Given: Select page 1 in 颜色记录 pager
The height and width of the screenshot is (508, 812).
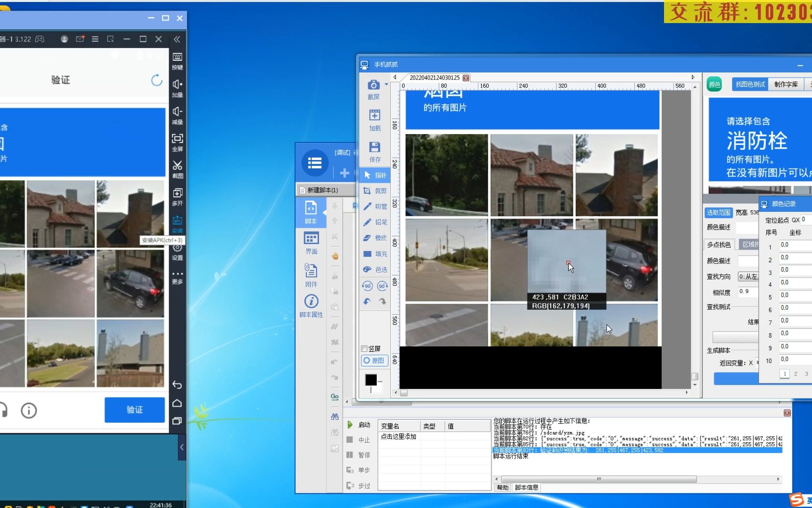Looking at the screenshot, I should point(785,374).
